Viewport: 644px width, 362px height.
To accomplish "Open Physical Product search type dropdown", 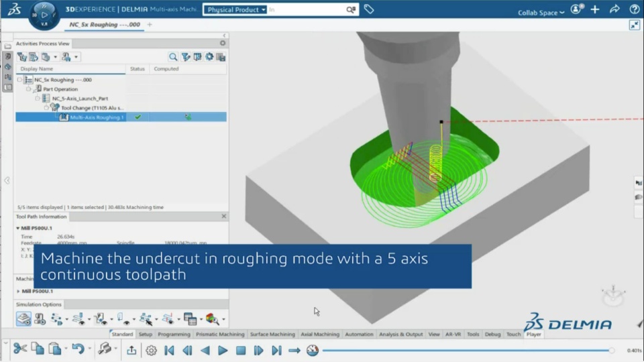I will (x=235, y=9).
